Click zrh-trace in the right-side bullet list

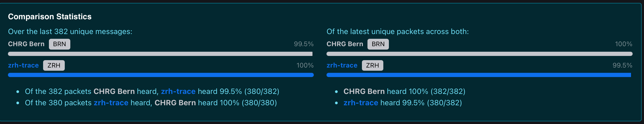(361, 103)
